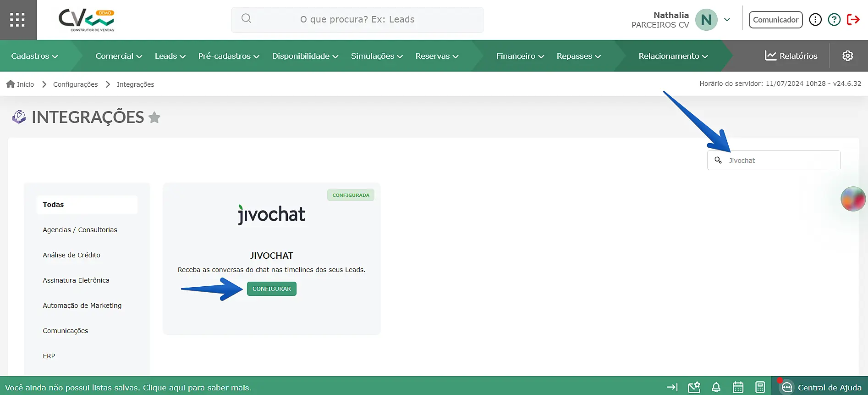The image size is (868, 395).
Task: Open the calculator icon in bottom bar
Action: (x=760, y=387)
